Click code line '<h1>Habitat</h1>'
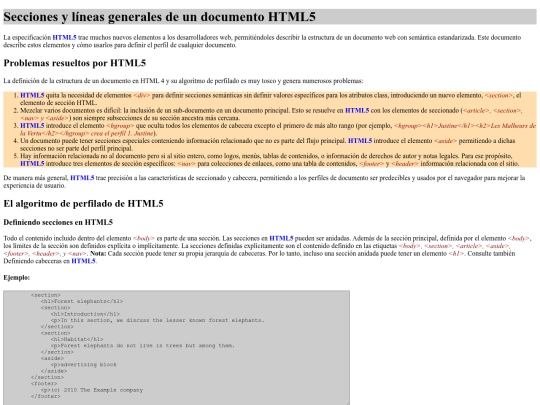This screenshot has height=405, width=540. coord(77,339)
